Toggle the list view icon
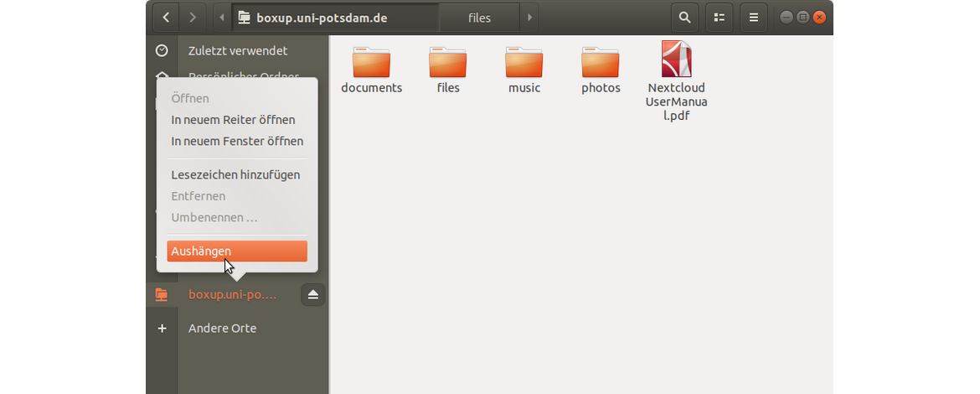Screen dimensions: 980x394 tap(720, 17)
